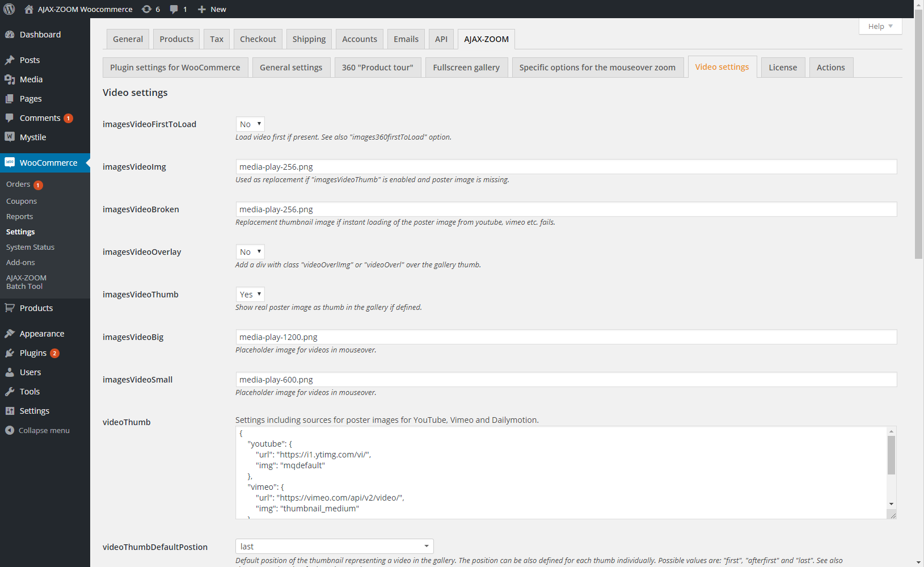Open Actions subtab
Viewport: 924px width, 567px height.
(831, 68)
